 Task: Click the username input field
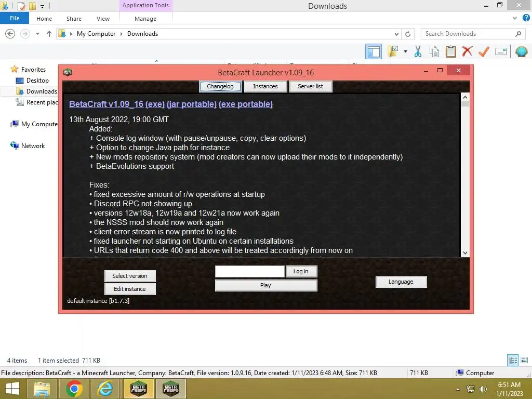pos(250,271)
